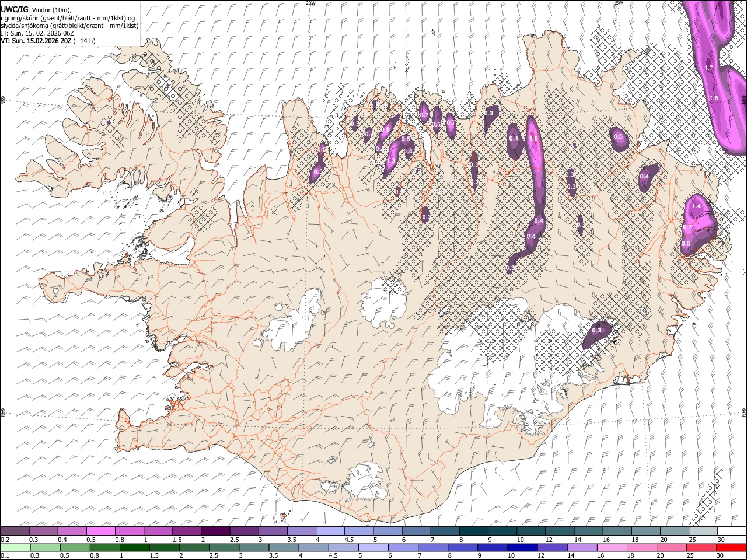
Task: Pick the light purple 14 rain legend swatch
Action: tap(582, 547)
